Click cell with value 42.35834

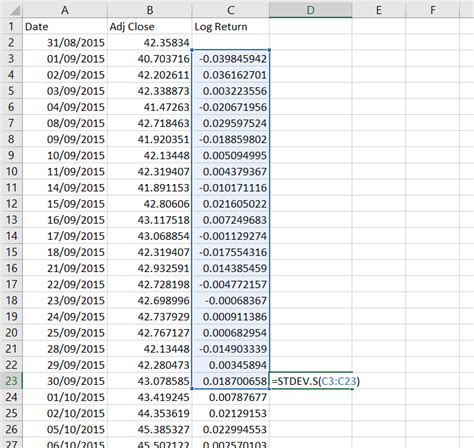(150, 42)
